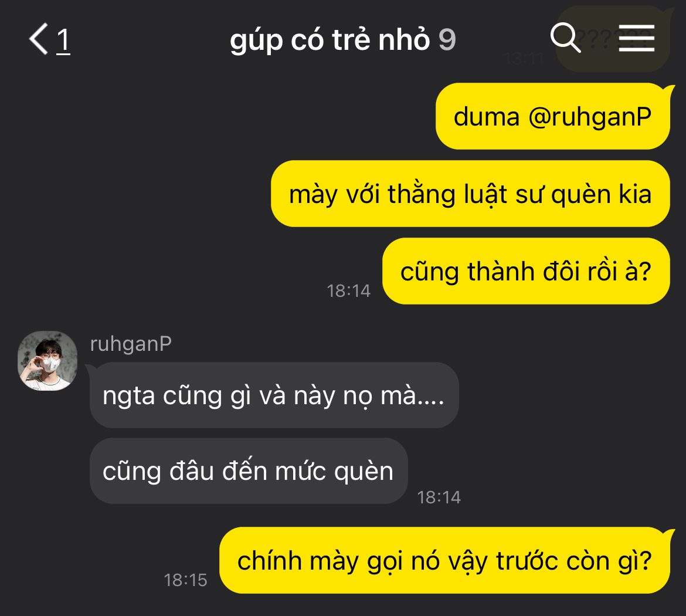Tap the @ruhganP mention in yellow bubble
Screen dimensions: 686x616
(590, 117)
